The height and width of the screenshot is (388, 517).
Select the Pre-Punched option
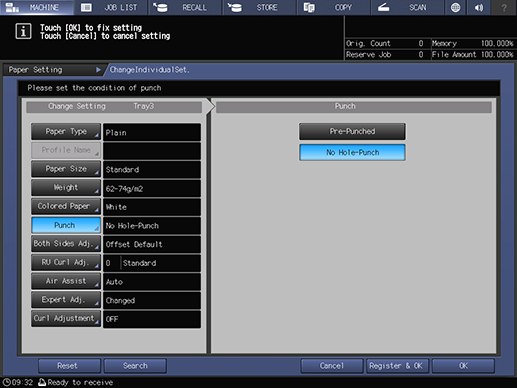point(352,131)
